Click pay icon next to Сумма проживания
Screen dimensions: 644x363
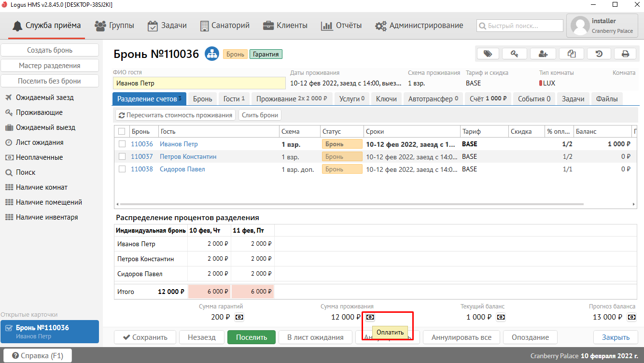pyautogui.click(x=370, y=317)
